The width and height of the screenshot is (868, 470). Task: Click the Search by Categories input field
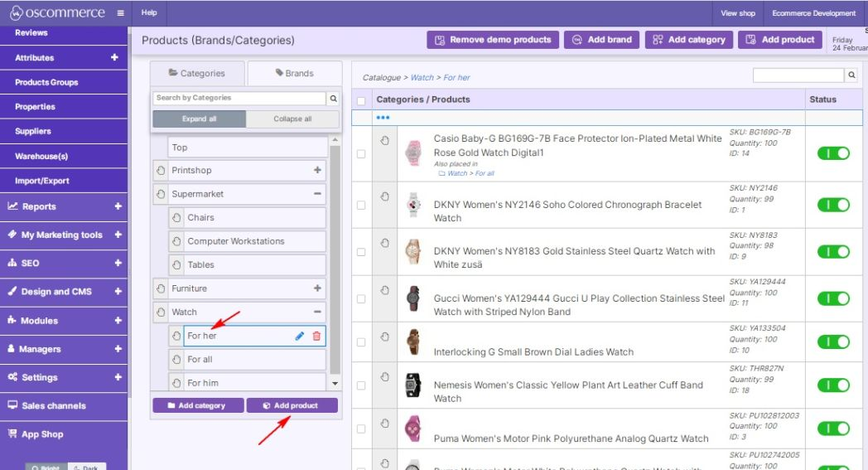(x=239, y=98)
